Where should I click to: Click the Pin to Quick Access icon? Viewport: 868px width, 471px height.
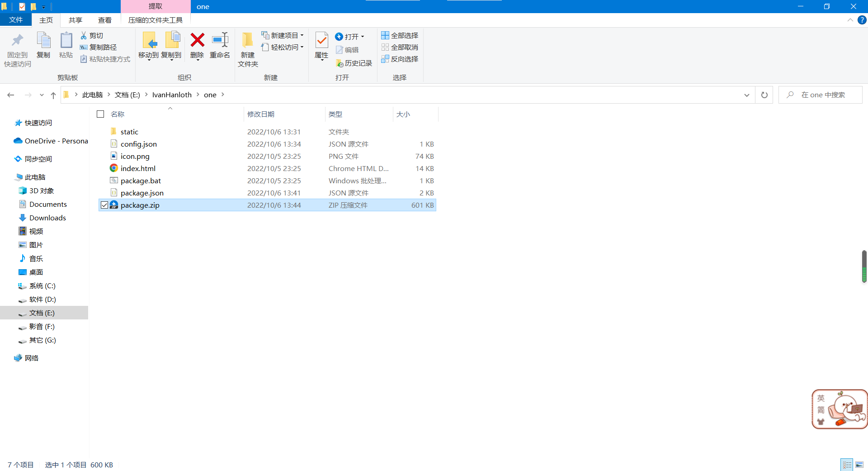click(x=17, y=41)
